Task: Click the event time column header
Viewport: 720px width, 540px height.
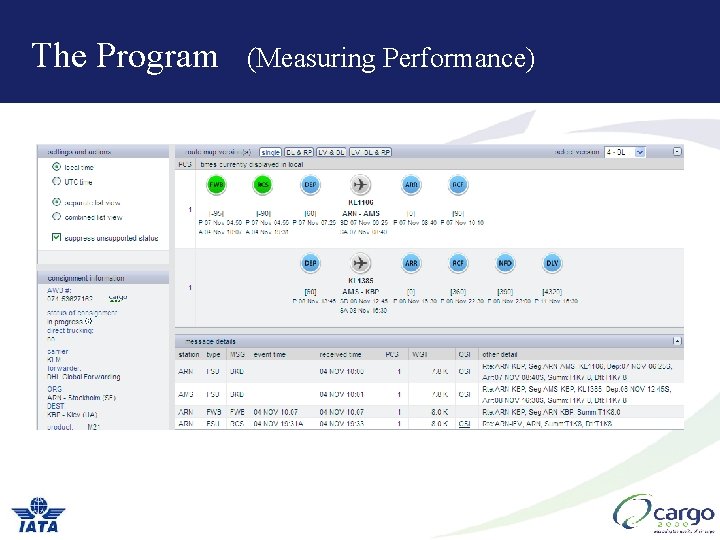Action: coord(270,354)
